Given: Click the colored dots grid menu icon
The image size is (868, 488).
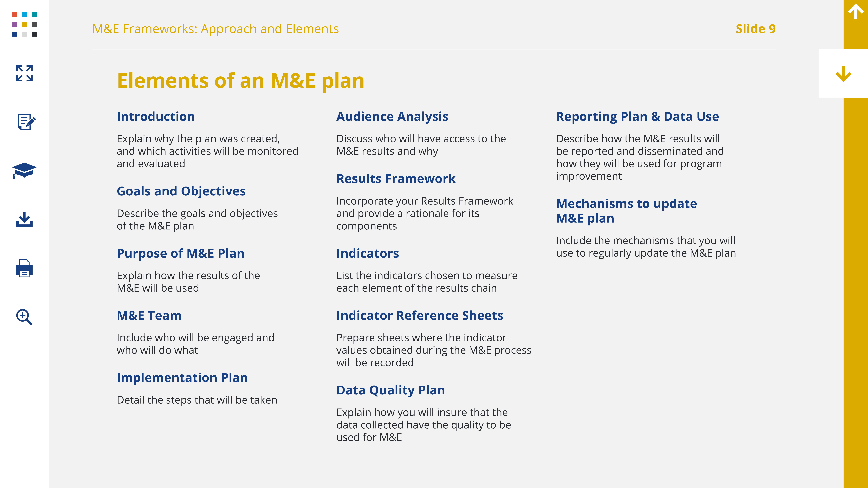Looking at the screenshot, I should point(24,24).
